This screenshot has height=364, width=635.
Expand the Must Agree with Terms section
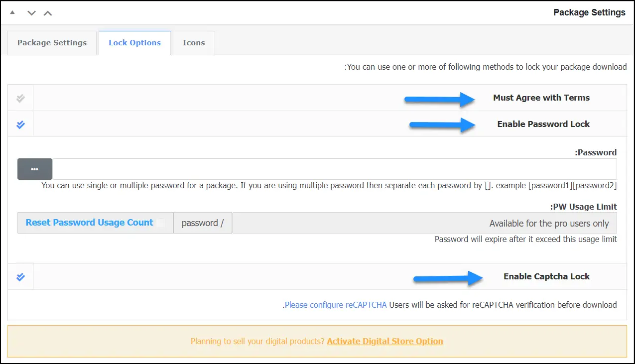tap(541, 98)
